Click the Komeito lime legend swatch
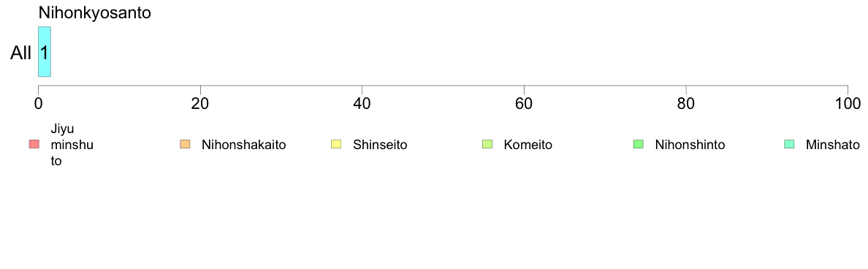This screenshot has width=868, height=269. point(487,145)
